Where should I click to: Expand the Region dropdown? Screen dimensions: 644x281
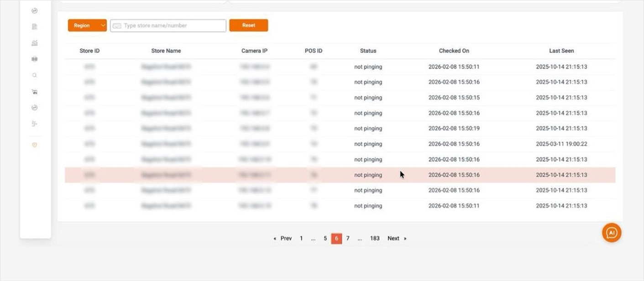(x=87, y=26)
